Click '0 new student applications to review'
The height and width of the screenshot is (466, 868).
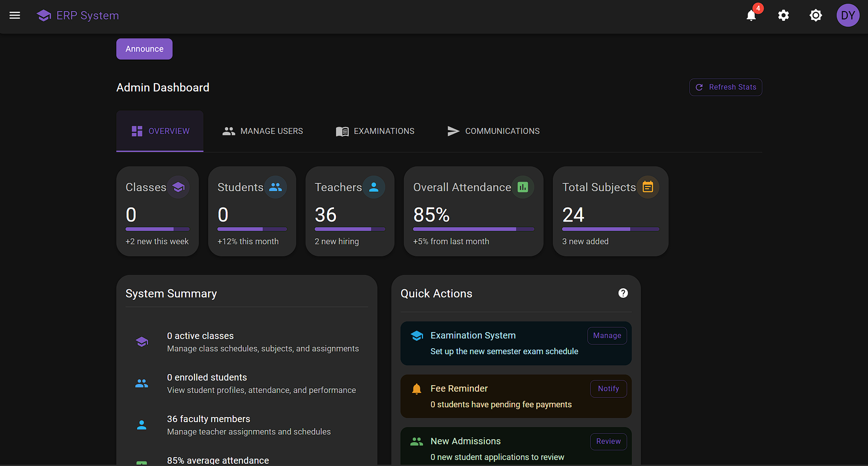pyautogui.click(x=497, y=457)
